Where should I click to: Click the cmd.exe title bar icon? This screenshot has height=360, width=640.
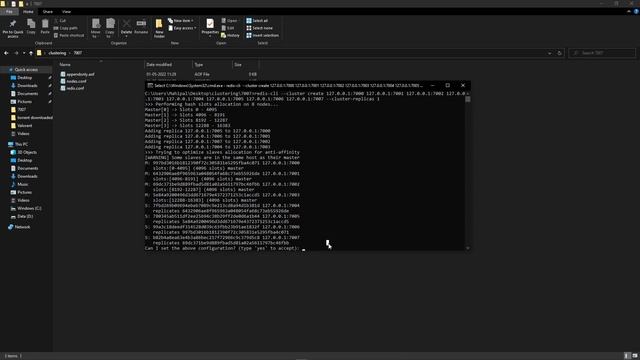tap(150, 86)
